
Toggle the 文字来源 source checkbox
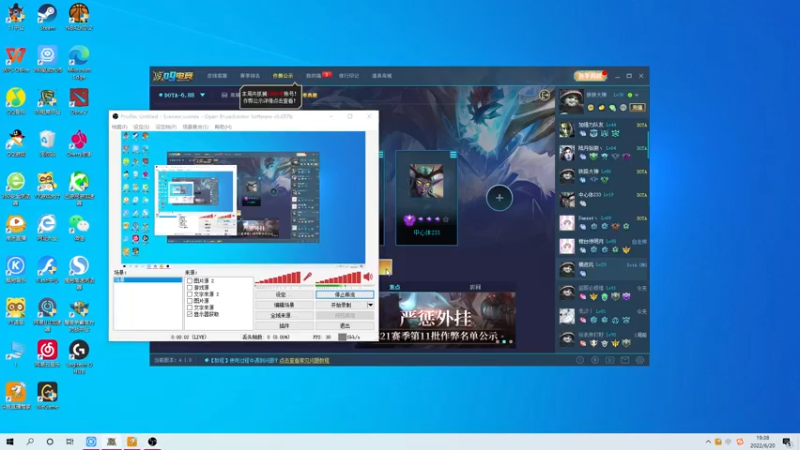coord(190,307)
